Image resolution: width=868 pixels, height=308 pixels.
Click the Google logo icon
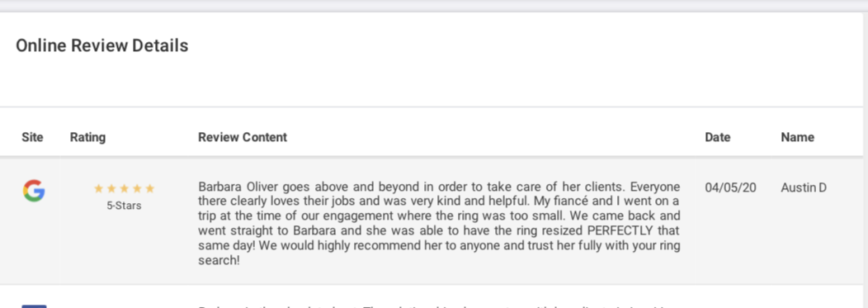pos(34,191)
